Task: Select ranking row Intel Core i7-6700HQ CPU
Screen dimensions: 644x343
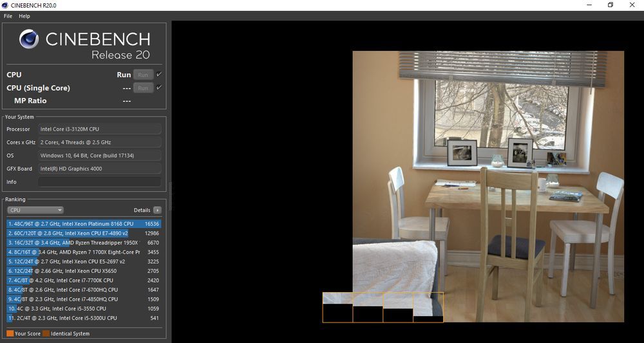Action: [84, 290]
